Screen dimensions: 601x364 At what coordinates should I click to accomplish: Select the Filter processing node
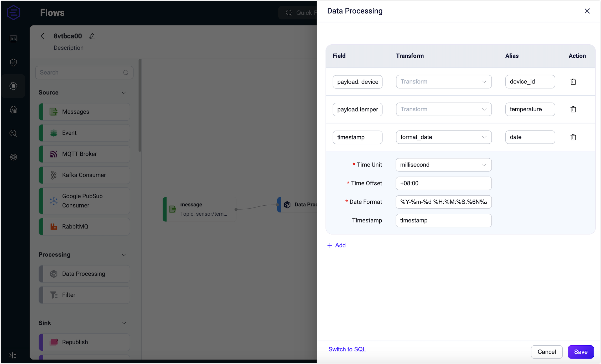(x=84, y=295)
